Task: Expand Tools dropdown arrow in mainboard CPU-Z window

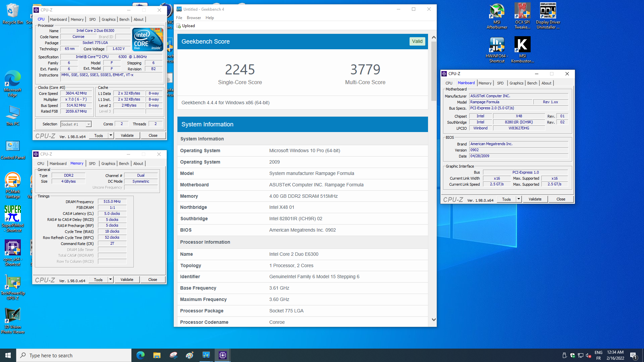Action: (x=519, y=199)
